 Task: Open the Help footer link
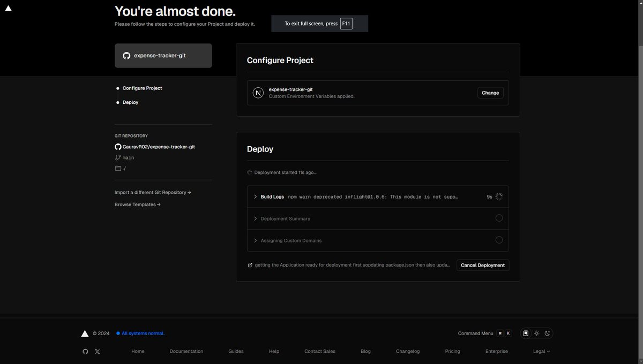click(x=274, y=352)
